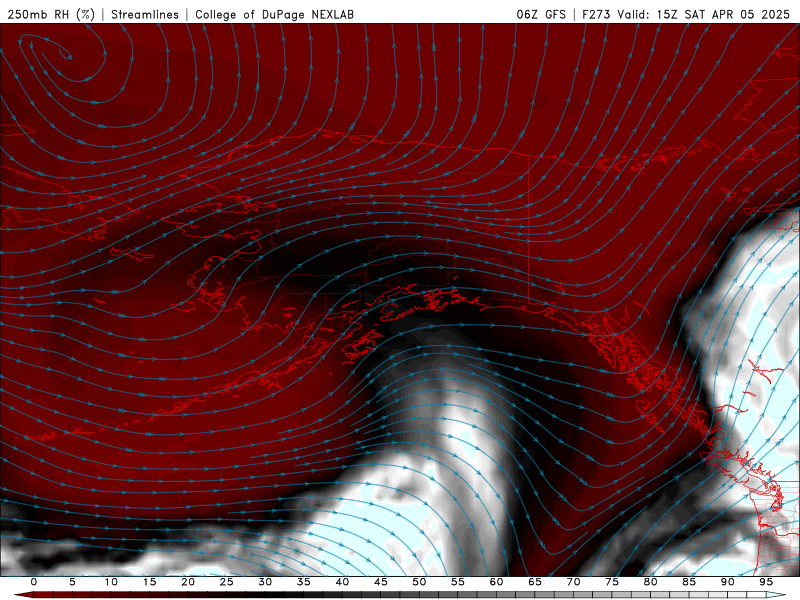
Task: Click the colorbar label "40"
Action: click(342, 582)
